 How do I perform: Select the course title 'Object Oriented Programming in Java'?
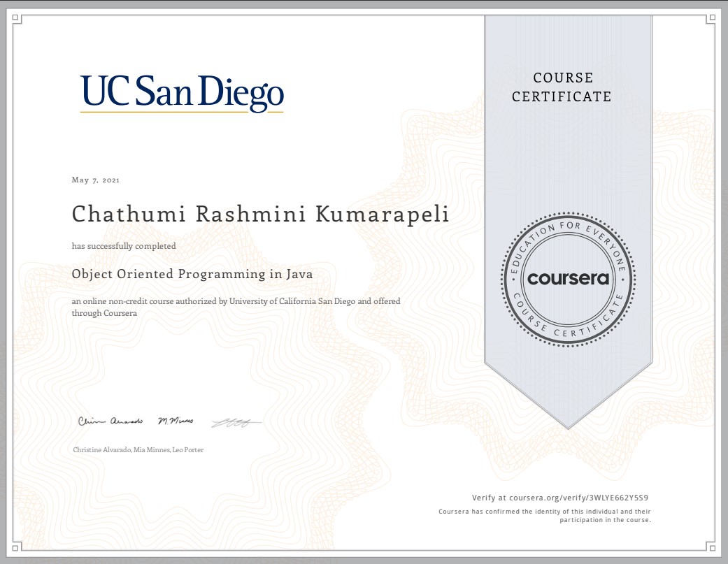[192, 274]
